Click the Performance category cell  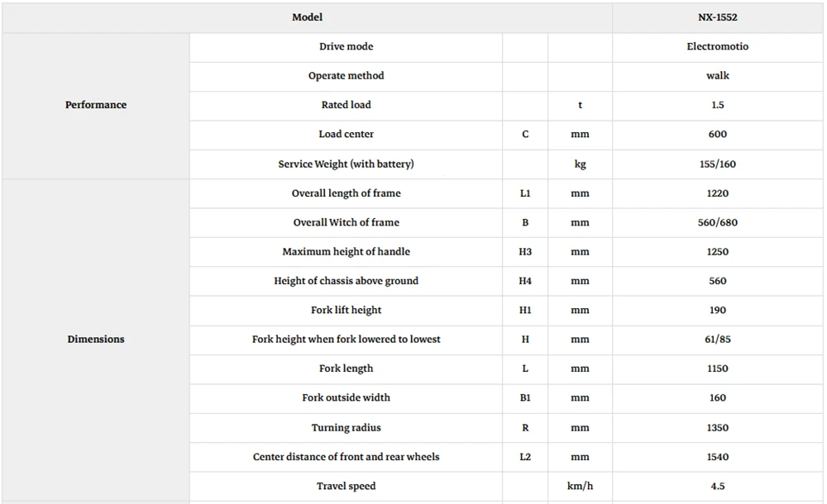(96, 105)
